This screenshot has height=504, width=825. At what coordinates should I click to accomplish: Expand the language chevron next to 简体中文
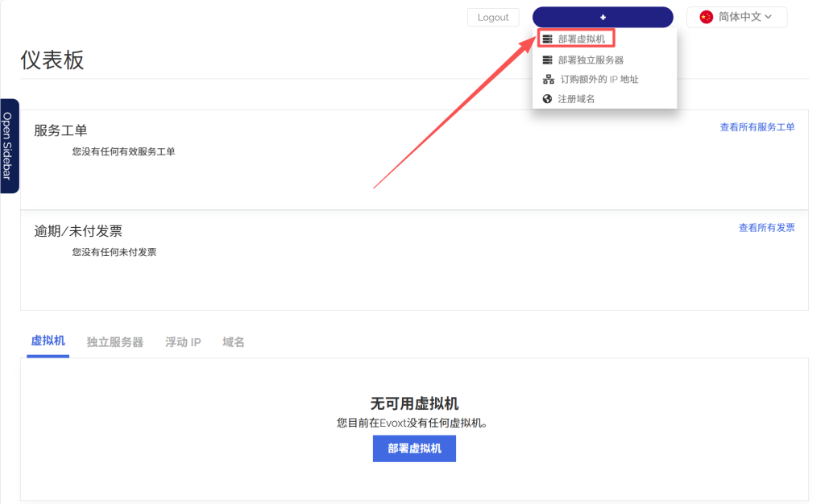[769, 17]
